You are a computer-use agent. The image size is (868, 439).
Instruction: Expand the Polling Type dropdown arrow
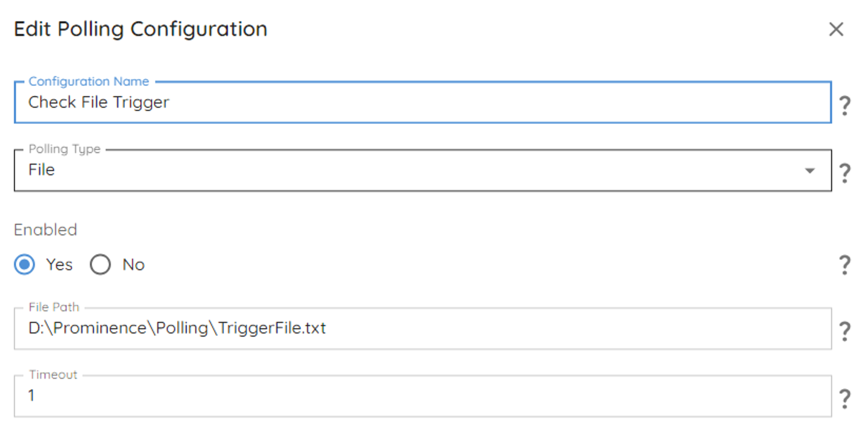(809, 170)
